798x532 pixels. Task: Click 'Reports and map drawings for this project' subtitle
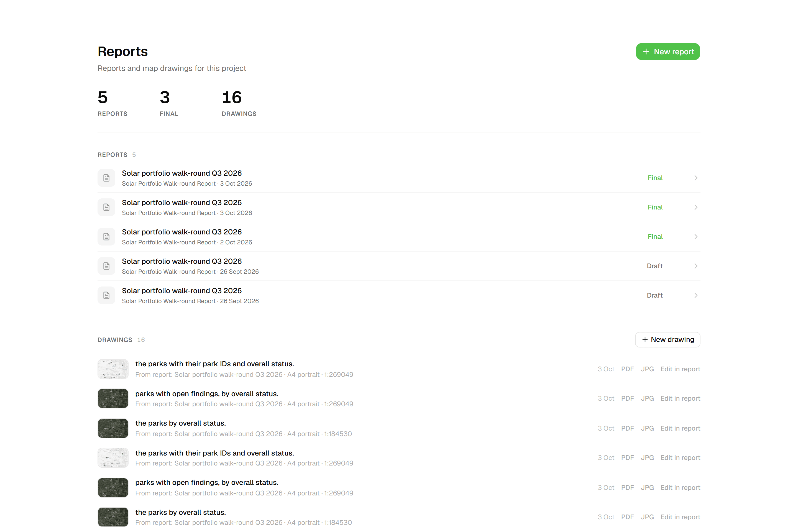(x=172, y=68)
